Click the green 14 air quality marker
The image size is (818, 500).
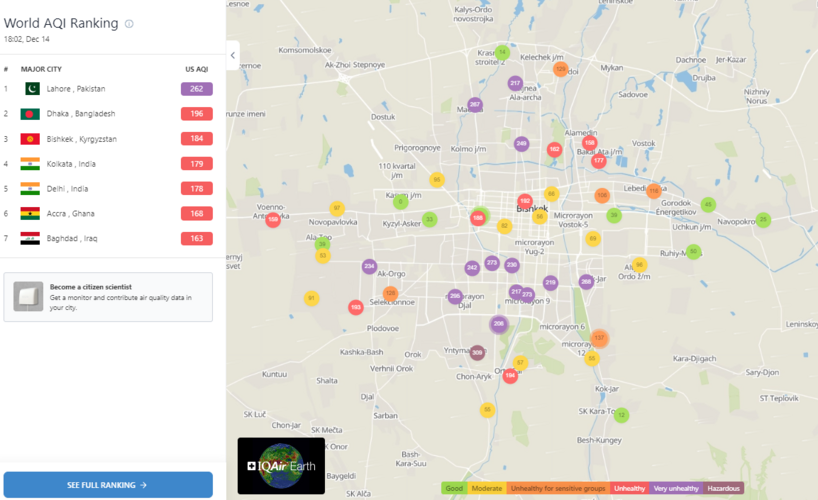(503, 52)
